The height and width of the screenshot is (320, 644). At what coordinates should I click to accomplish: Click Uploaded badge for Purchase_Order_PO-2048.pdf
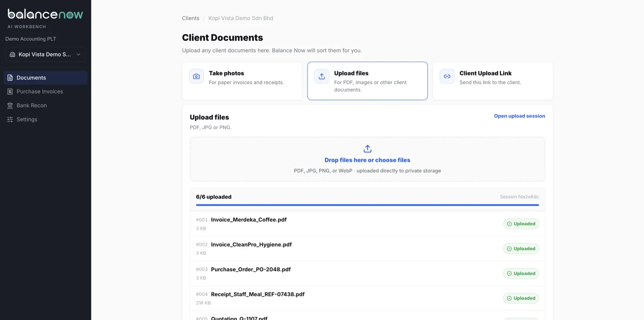click(521, 274)
